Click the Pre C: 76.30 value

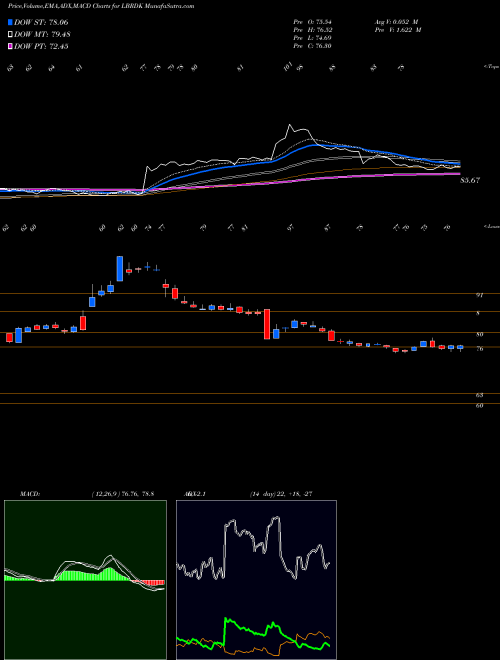(x=313, y=46)
